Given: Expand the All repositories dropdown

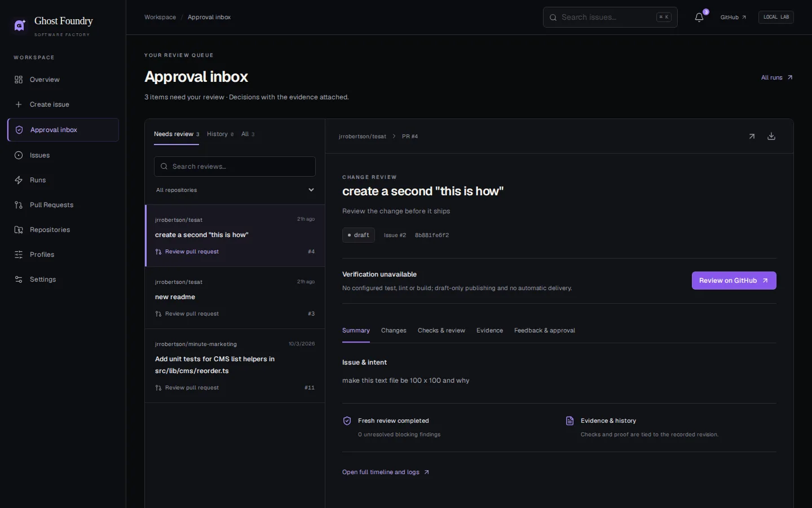Looking at the screenshot, I should click(x=235, y=190).
